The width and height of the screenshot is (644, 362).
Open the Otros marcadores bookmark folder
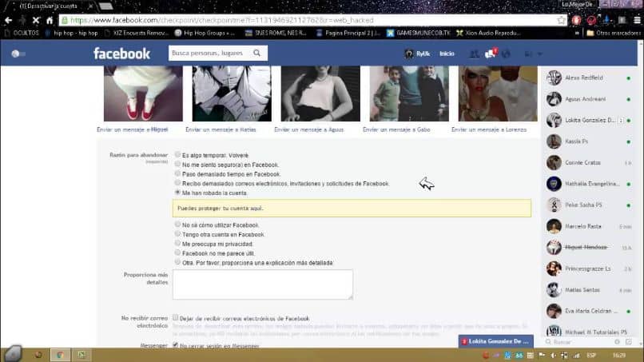tap(613, 33)
